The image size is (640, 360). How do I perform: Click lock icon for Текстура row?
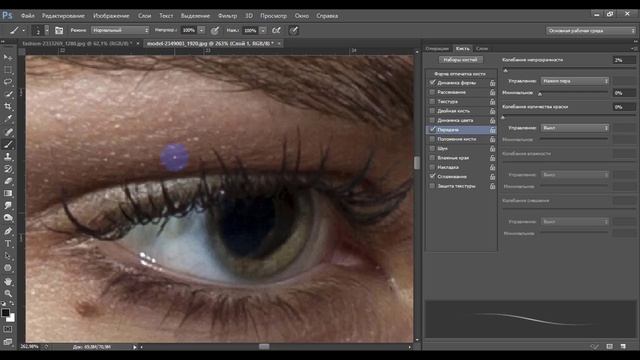coord(492,102)
